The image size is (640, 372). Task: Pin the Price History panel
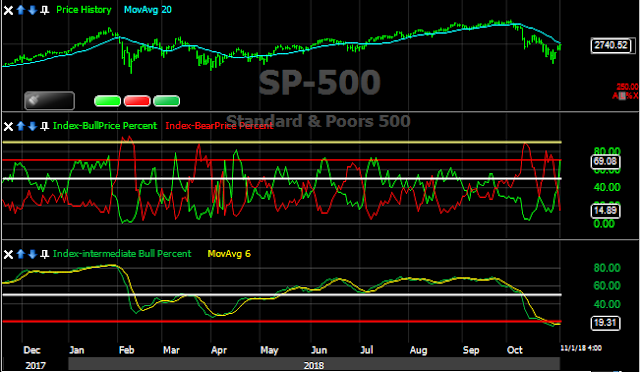coord(44,10)
